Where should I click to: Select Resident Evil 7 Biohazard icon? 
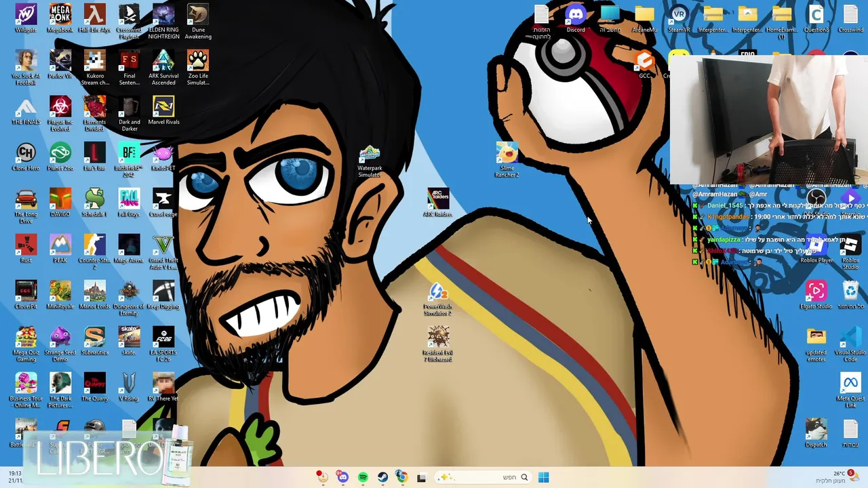(x=437, y=344)
